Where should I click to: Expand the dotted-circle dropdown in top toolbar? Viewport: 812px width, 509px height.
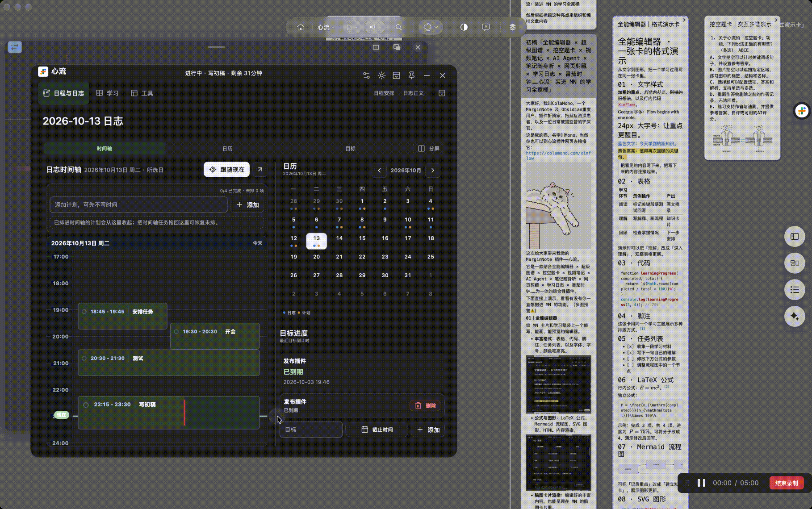431,27
